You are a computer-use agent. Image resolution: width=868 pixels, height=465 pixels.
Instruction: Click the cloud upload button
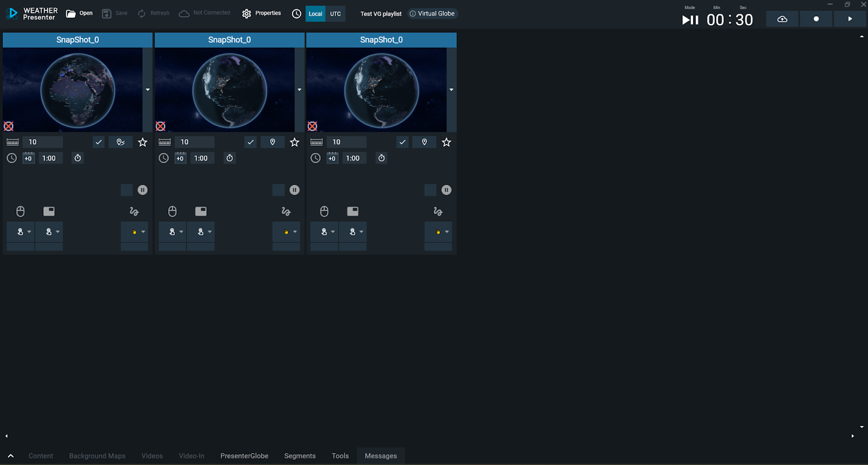pyautogui.click(x=782, y=19)
